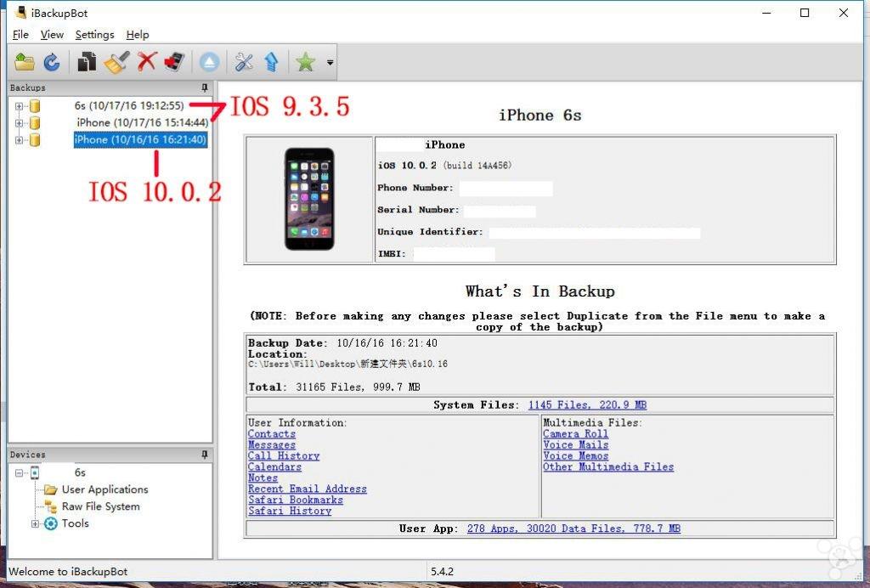
Task: Pin the Backups panel
Action: [205, 88]
